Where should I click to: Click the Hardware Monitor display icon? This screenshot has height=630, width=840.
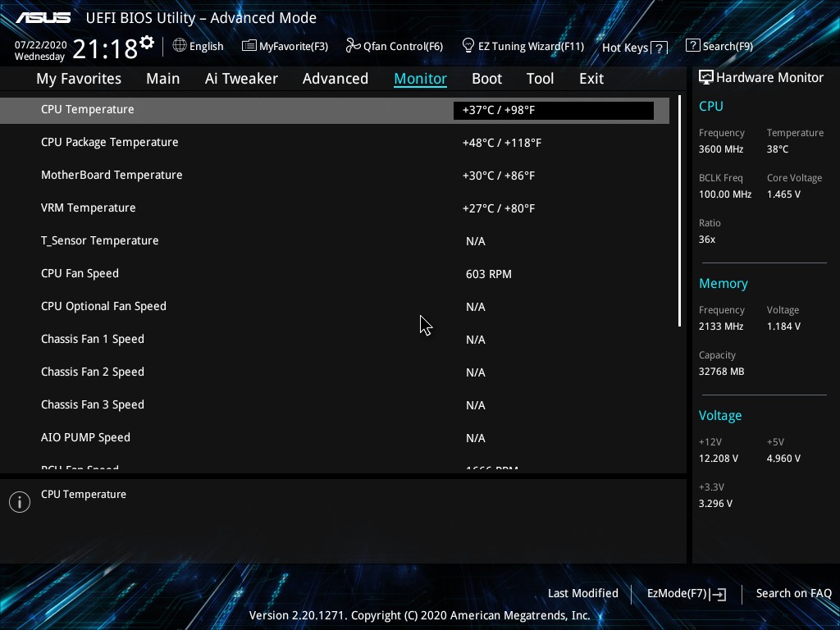[x=705, y=77]
